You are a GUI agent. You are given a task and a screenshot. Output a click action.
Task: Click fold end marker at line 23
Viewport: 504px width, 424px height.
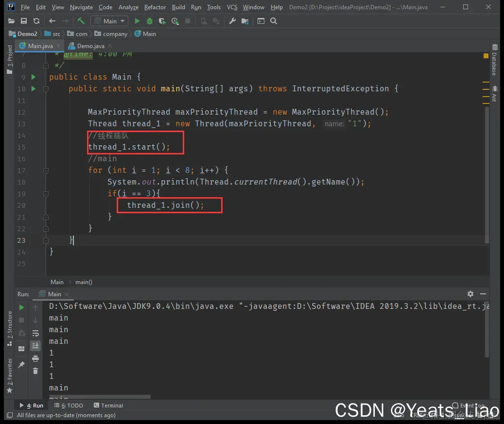(x=46, y=240)
